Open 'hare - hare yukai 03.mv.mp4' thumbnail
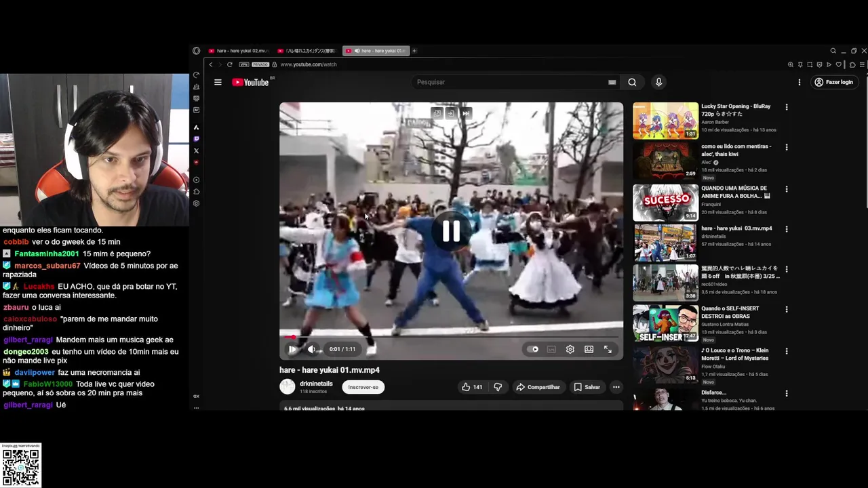Image resolution: width=868 pixels, height=488 pixels. pos(665,242)
